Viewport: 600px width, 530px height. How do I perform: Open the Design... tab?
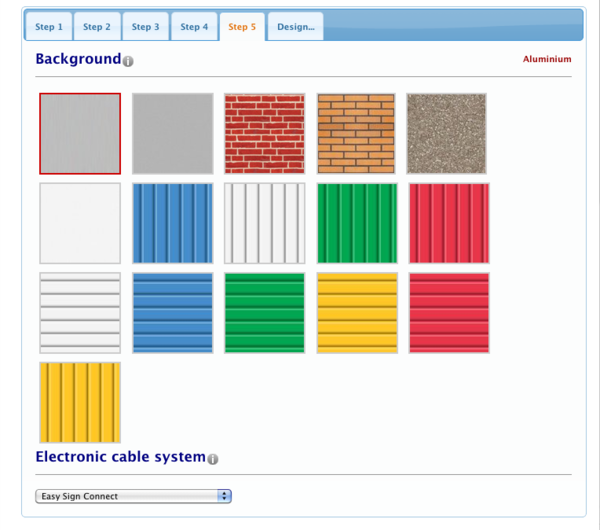pos(296,26)
